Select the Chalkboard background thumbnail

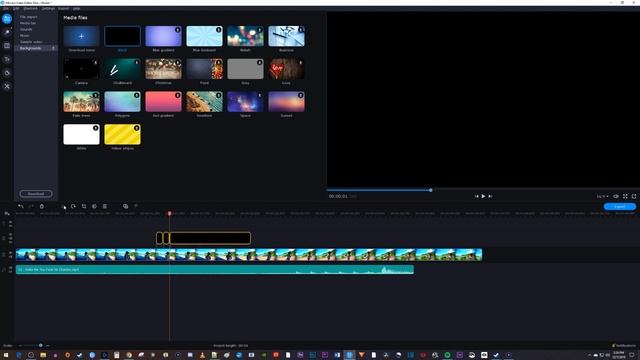(122, 69)
